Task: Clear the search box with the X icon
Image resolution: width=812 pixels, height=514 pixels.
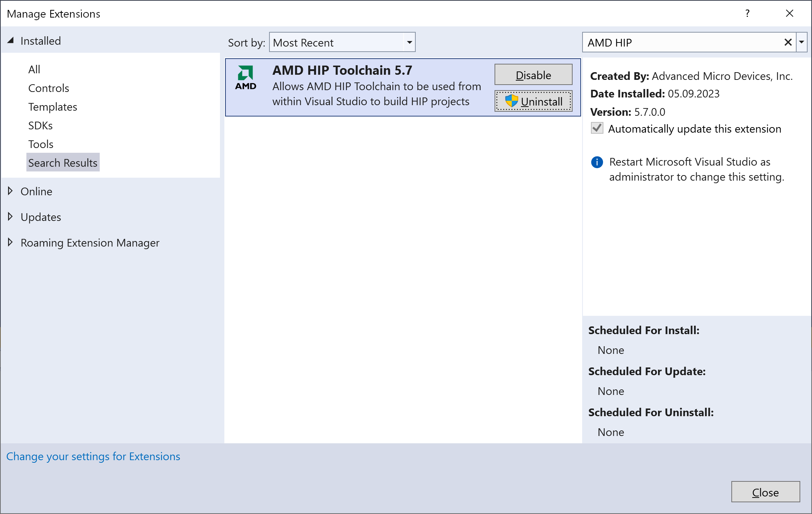Action: [x=788, y=42]
